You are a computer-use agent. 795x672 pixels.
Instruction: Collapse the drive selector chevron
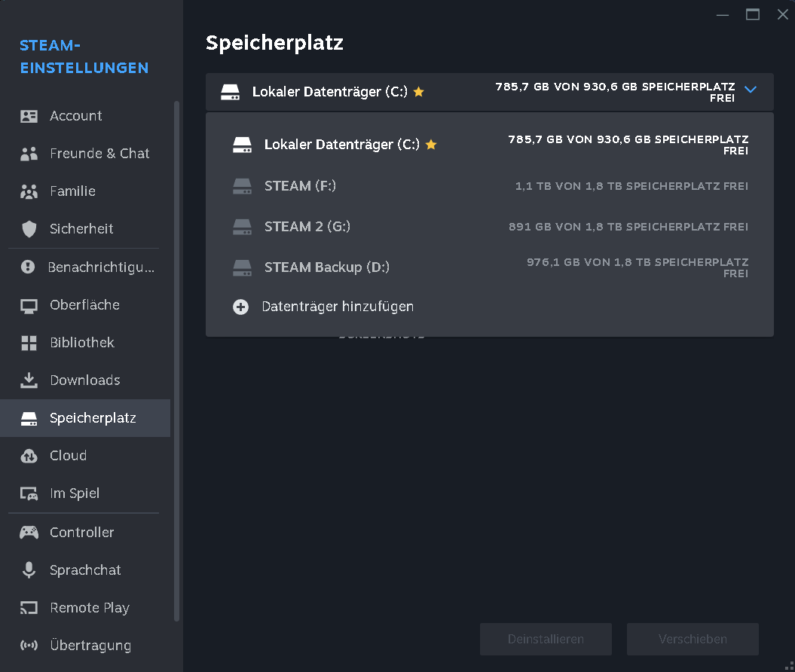pyautogui.click(x=751, y=89)
